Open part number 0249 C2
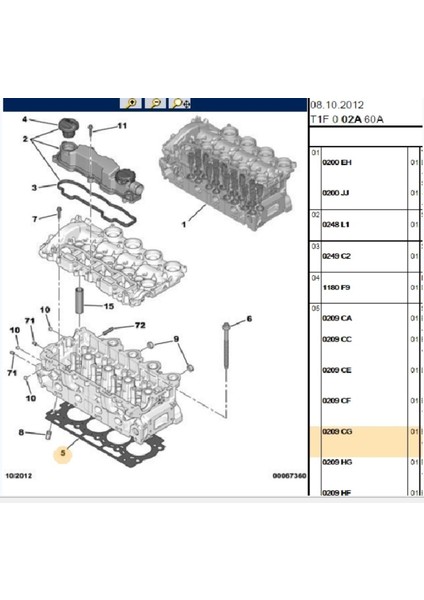 coord(336,256)
